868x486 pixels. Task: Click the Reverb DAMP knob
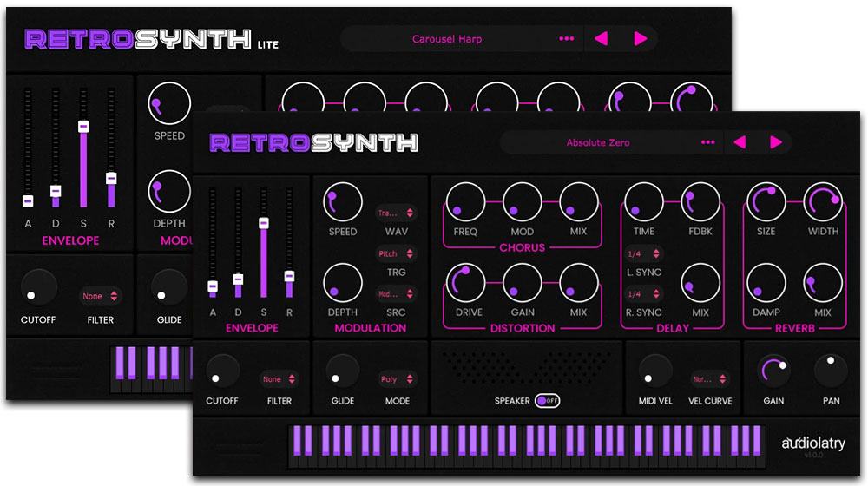point(766,283)
